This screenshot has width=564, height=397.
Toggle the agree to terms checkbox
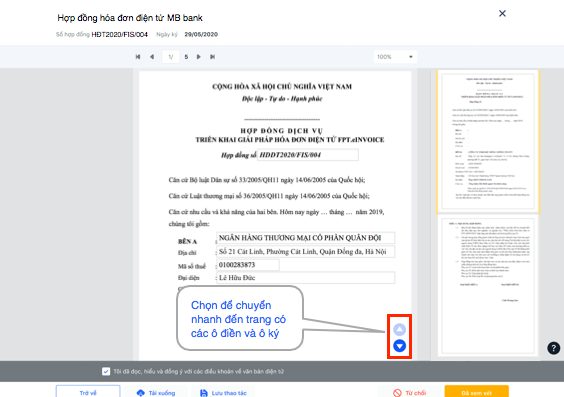pos(106,371)
